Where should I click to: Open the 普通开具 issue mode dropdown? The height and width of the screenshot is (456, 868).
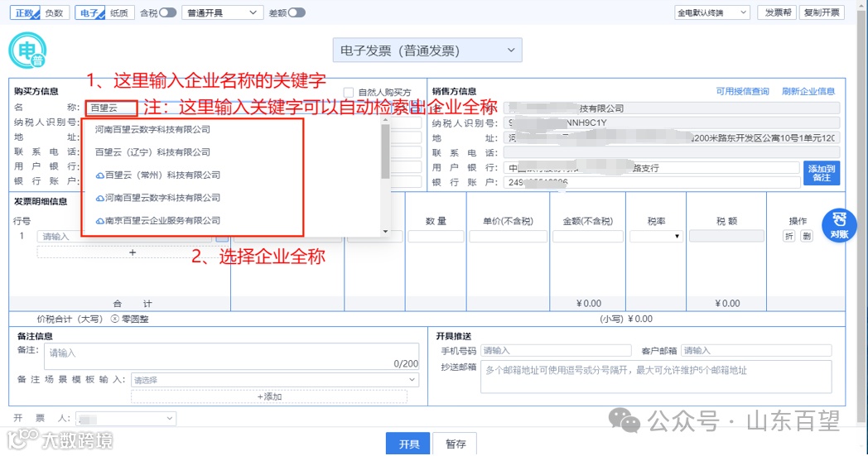pos(222,12)
